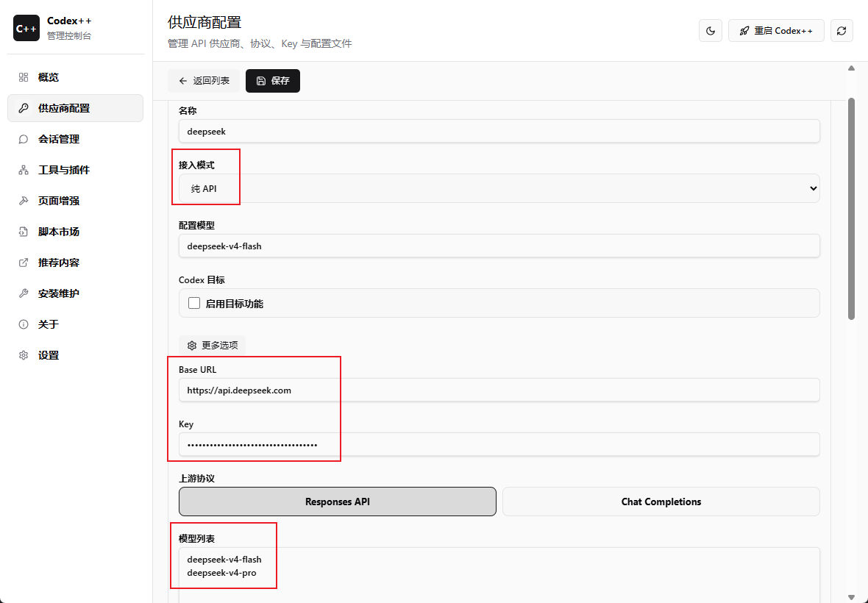Screen dimensions: 868x603
Task: Click the refresh icon in the header
Action: point(842,31)
